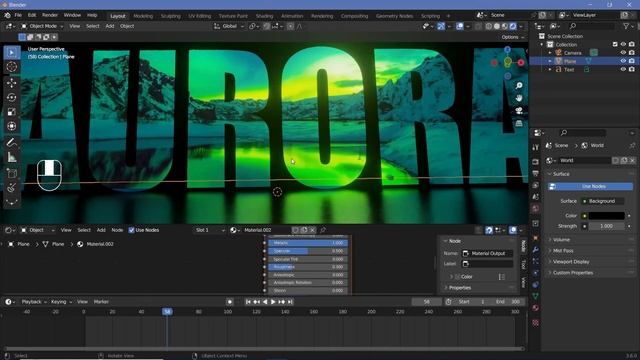
Task: Open the File menu
Action: tap(18, 15)
